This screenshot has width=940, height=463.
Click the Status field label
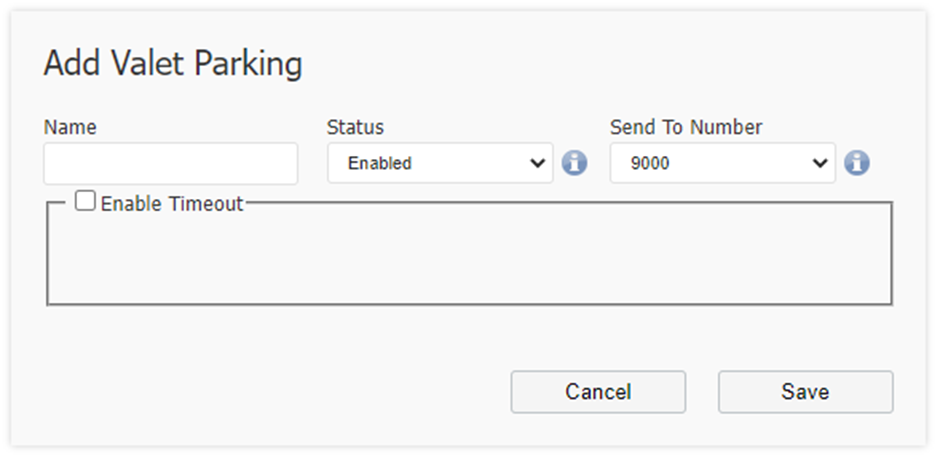[355, 127]
